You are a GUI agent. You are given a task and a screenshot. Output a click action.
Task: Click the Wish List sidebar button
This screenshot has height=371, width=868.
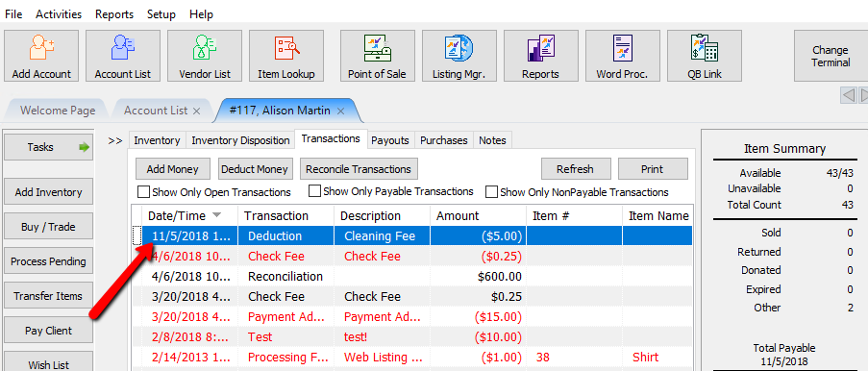[48, 362]
